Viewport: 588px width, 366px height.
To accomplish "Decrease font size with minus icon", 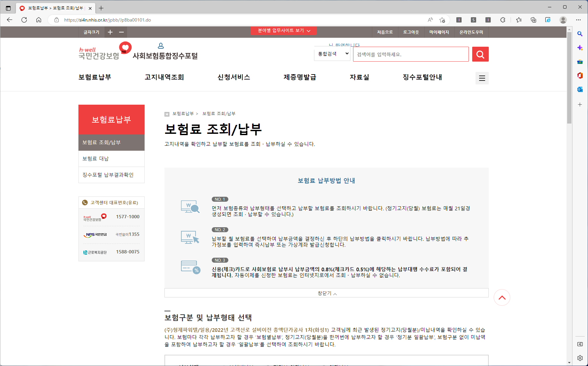I will pos(121,32).
